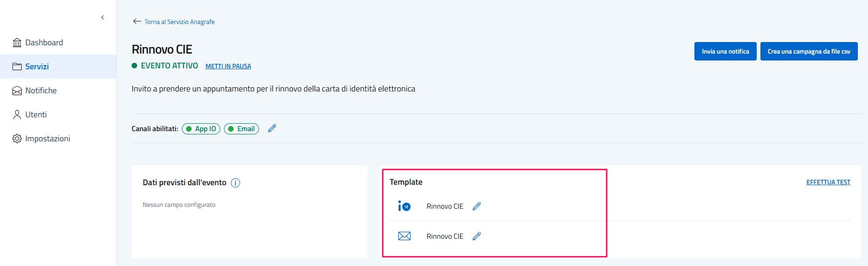Pause the event via Metti in pausa
Image resolution: width=868 pixels, height=266 pixels.
tap(228, 66)
